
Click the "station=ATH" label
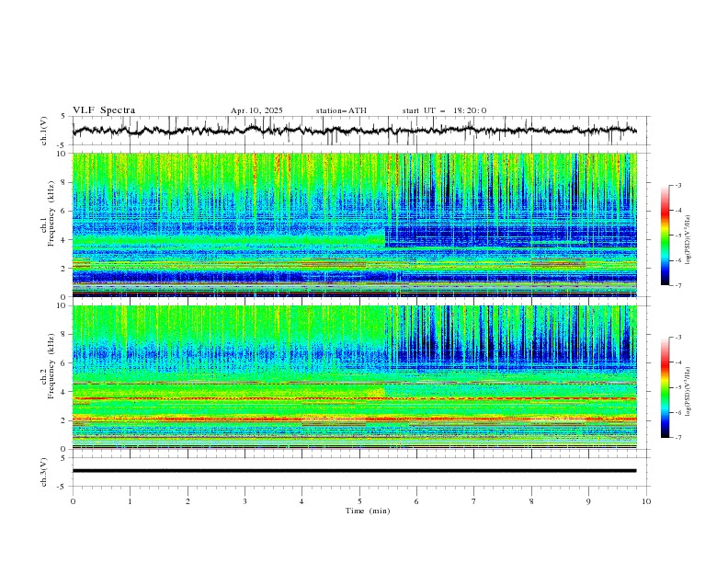click(x=341, y=110)
